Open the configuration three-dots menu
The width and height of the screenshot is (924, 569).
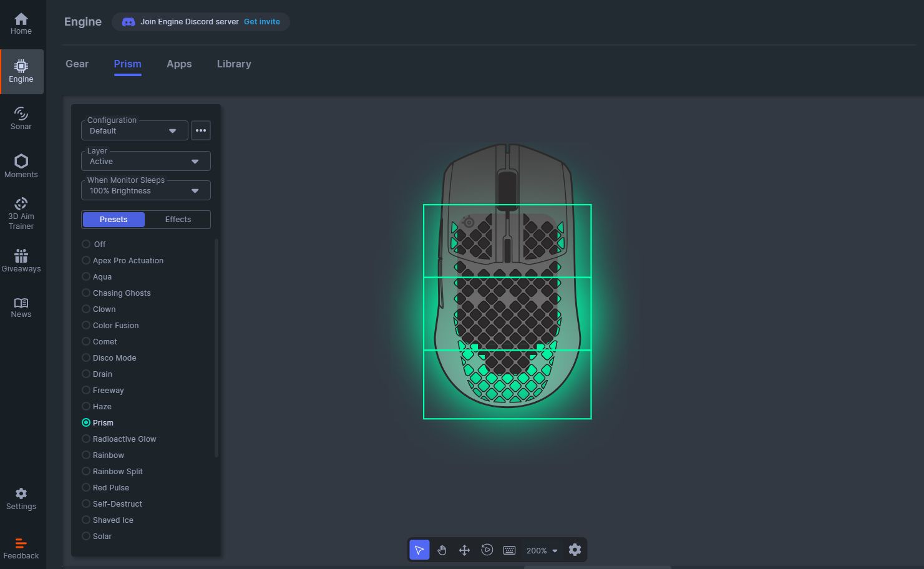(x=201, y=130)
